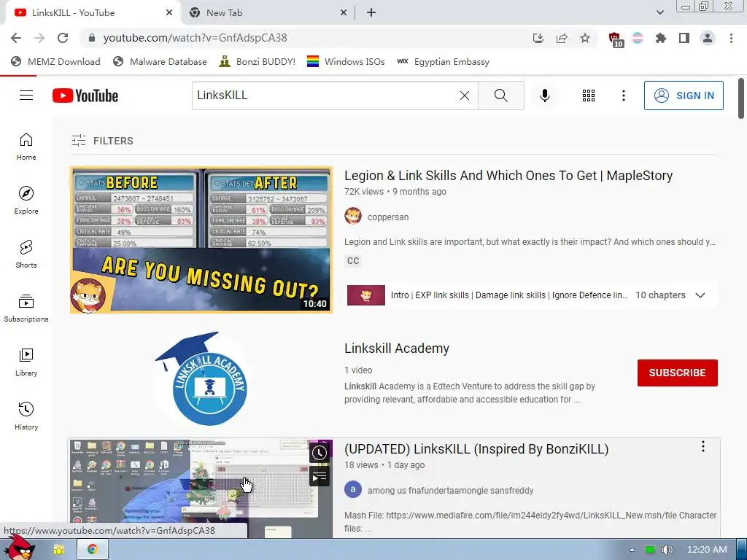Click the channel avatar with letter a
Screen dimensions: 747x560
click(x=353, y=489)
